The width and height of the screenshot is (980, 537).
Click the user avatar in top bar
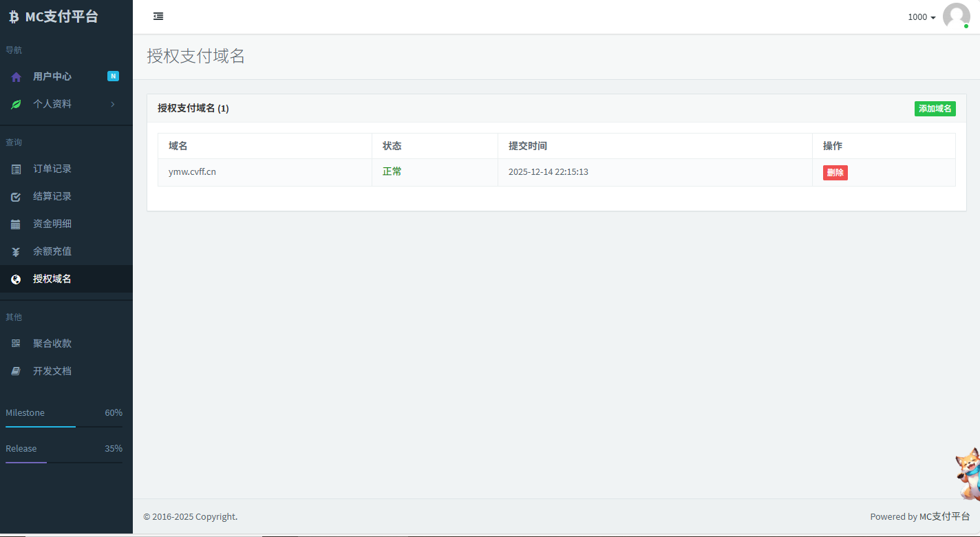tap(956, 17)
